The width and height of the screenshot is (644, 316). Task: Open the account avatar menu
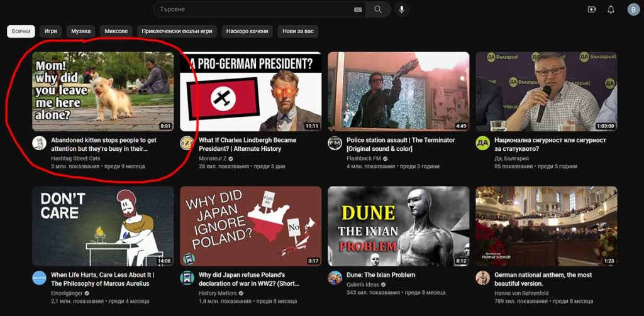(x=633, y=9)
